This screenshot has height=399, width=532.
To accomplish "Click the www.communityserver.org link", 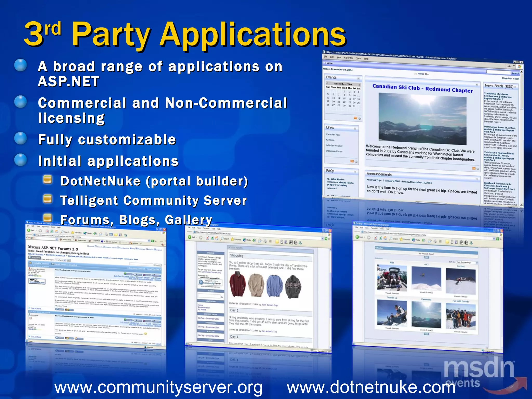I will [x=158, y=387].
